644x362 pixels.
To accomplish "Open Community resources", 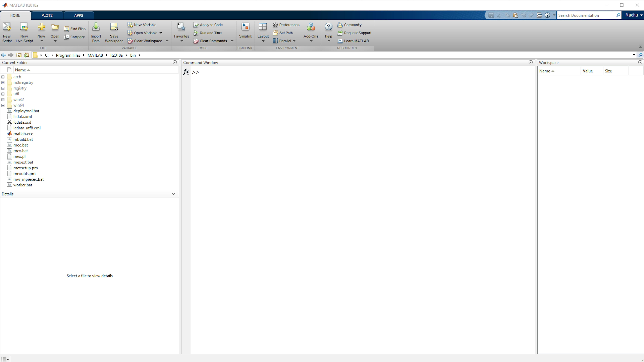I will [x=349, y=25].
